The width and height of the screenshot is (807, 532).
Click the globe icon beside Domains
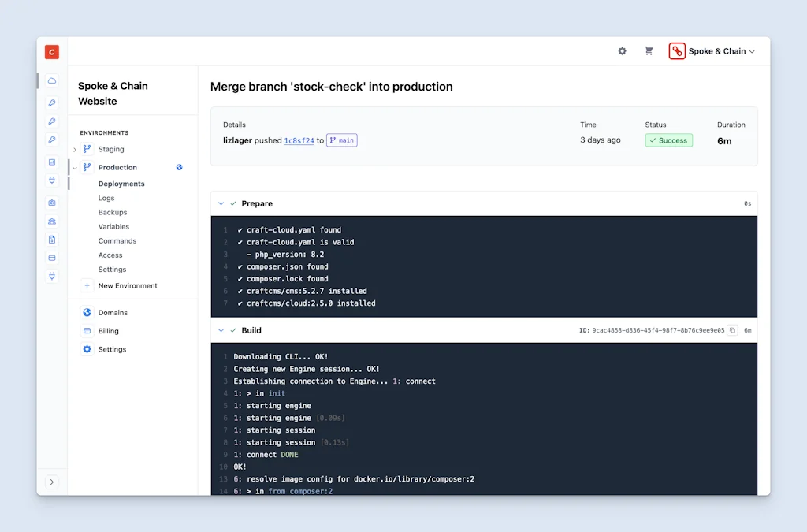click(x=87, y=312)
